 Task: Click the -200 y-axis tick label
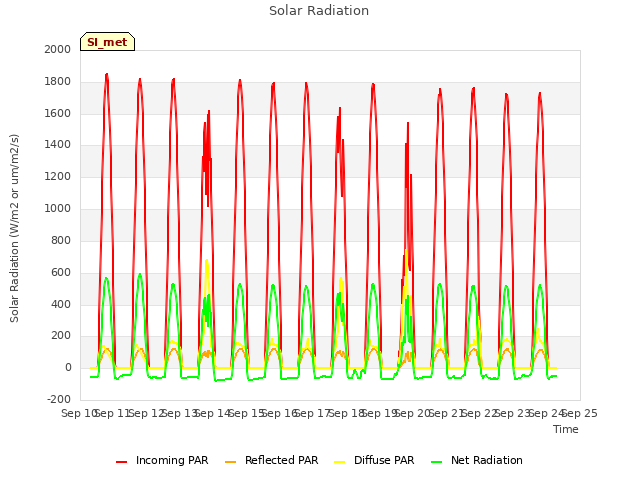pos(59,400)
